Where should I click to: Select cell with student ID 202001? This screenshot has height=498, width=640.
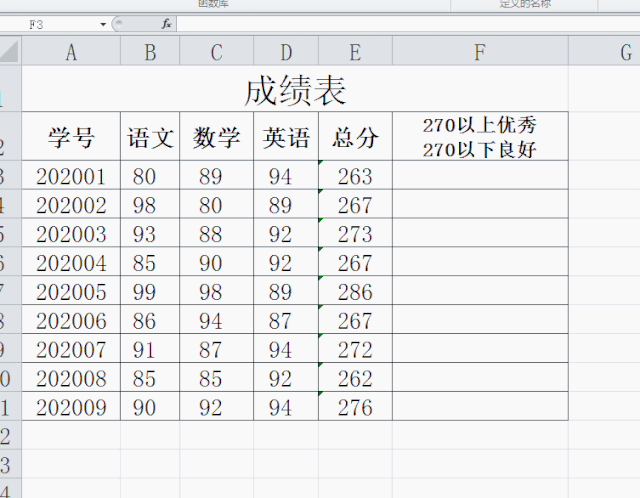pos(71,175)
